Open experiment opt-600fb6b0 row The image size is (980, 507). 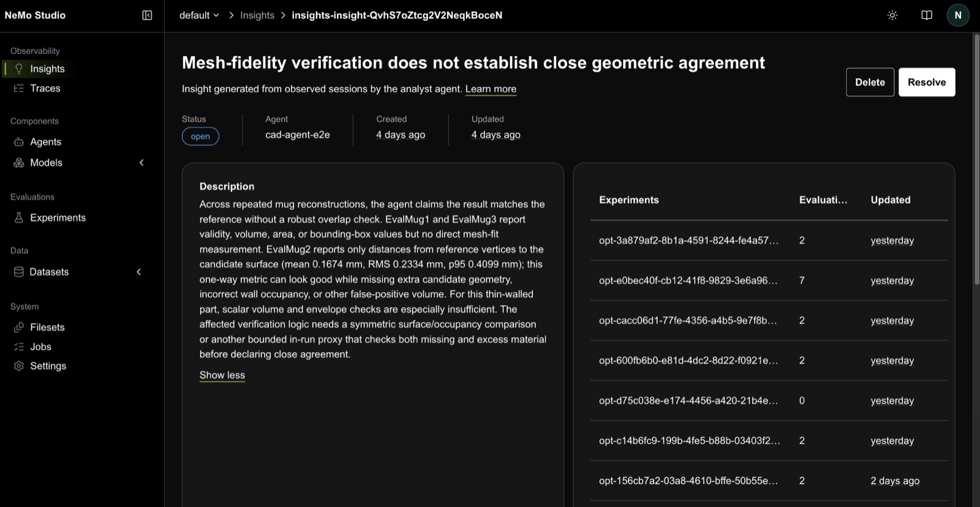coord(769,361)
